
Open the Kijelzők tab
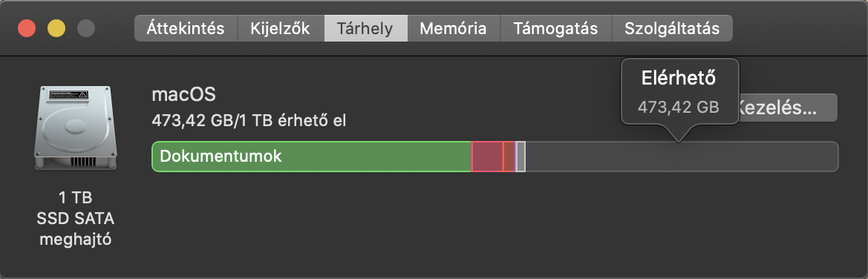281,28
